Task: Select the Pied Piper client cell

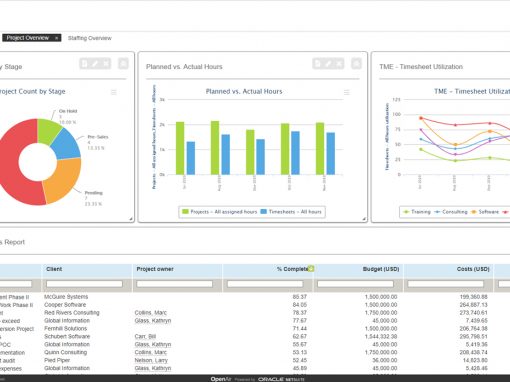Action: tap(57, 360)
